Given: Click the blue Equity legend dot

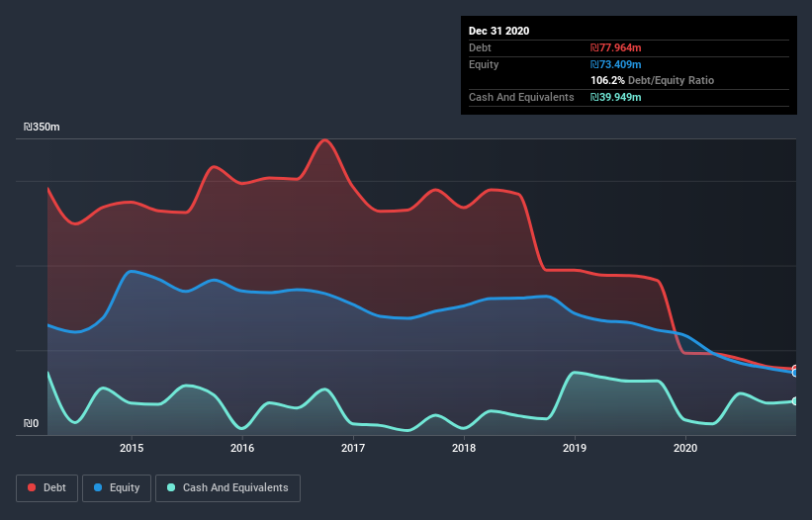Looking at the screenshot, I should (x=98, y=487).
